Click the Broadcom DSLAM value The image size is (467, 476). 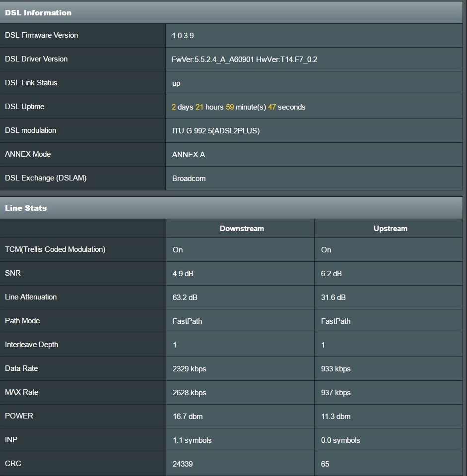coord(189,178)
